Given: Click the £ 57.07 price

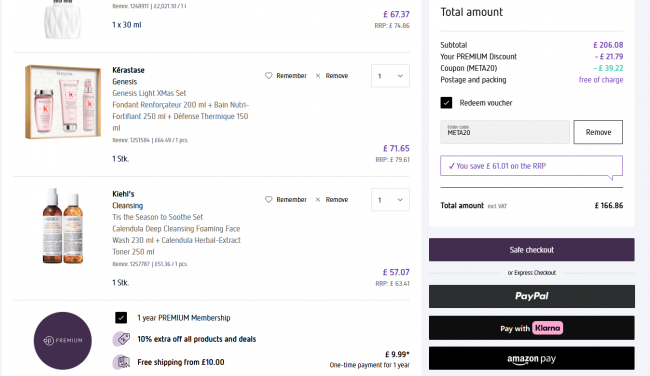Looking at the screenshot, I should 396,272.
